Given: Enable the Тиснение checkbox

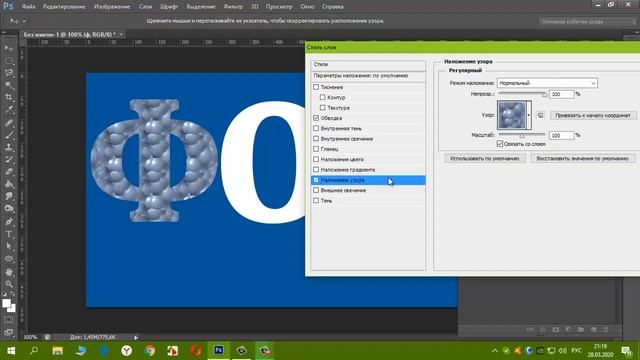Looking at the screenshot, I should pyautogui.click(x=316, y=87).
